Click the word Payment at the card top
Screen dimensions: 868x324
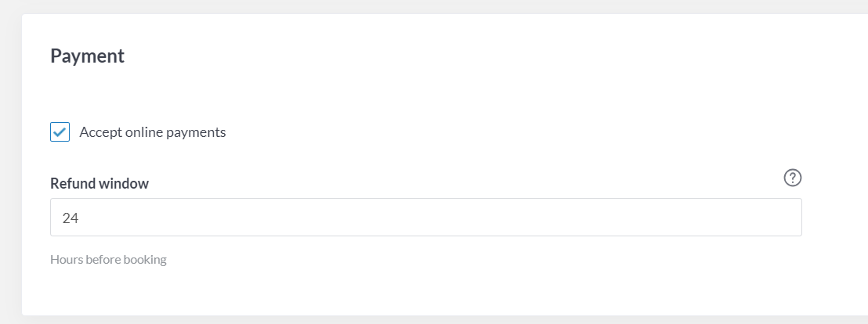coord(88,56)
